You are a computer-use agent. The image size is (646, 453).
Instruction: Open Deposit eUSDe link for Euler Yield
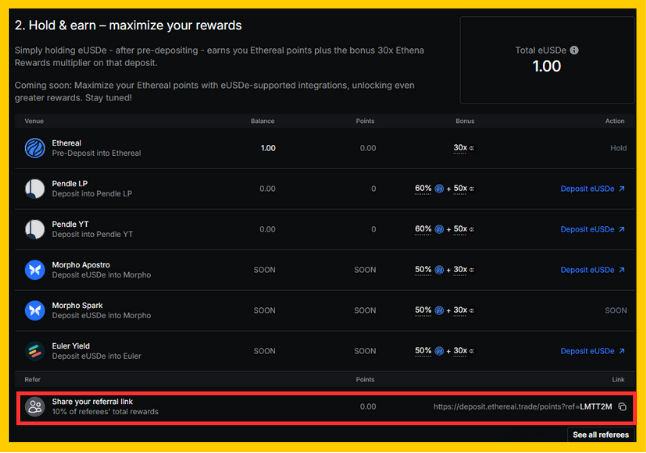(592, 351)
